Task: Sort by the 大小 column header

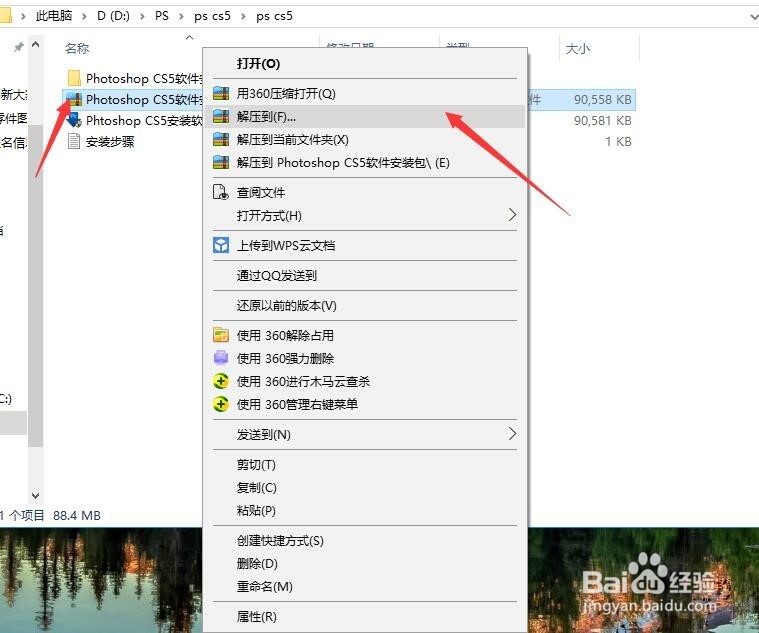Action: (577, 48)
